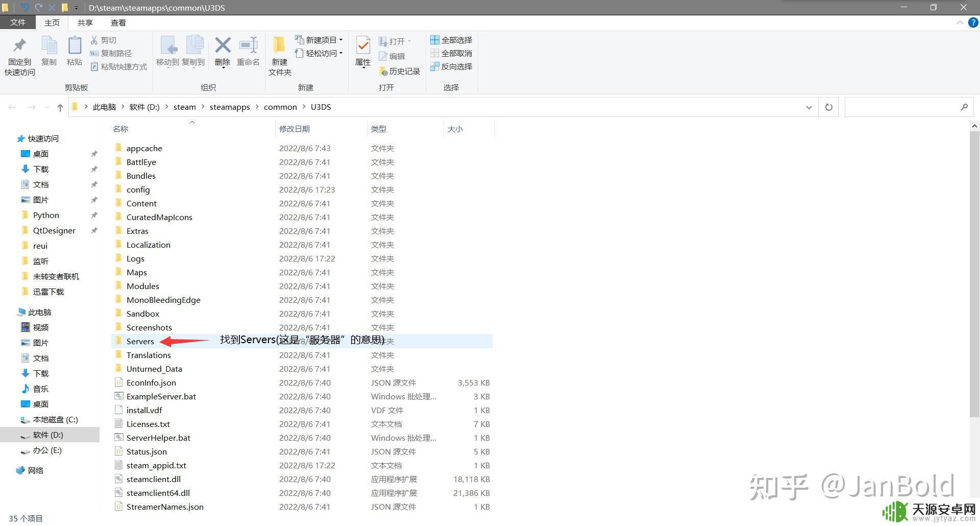This screenshot has width=980, height=526.
Task: Open recent locations dropdown near nav arrows
Action: [x=47, y=107]
